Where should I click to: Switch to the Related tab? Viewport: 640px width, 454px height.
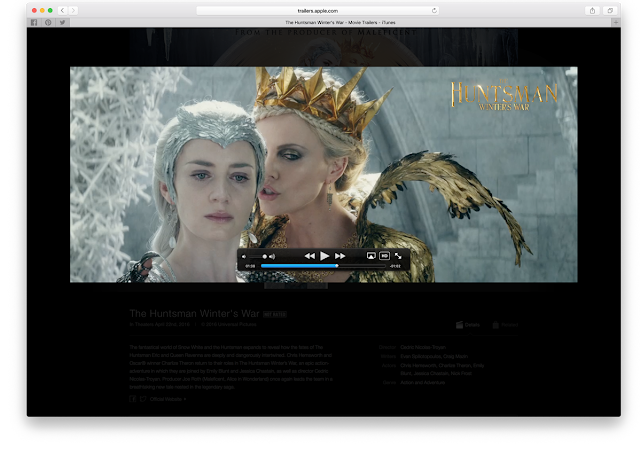(x=505, y=325)
